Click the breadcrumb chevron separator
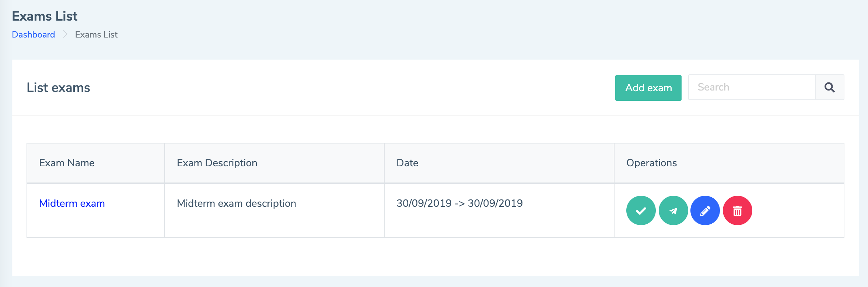This screenshot has height=287, width=868. pyautogui.click(x=65, y=34)
